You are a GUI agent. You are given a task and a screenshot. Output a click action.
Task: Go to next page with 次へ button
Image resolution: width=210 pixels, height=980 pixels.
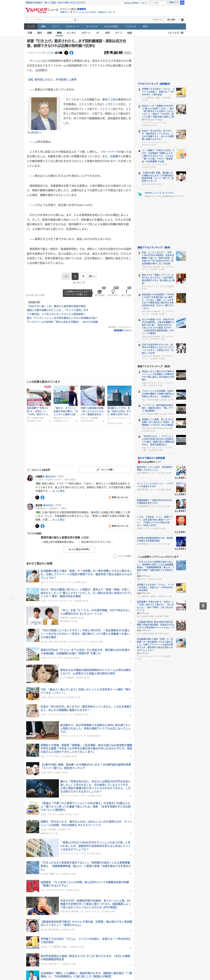click(92, 276)
